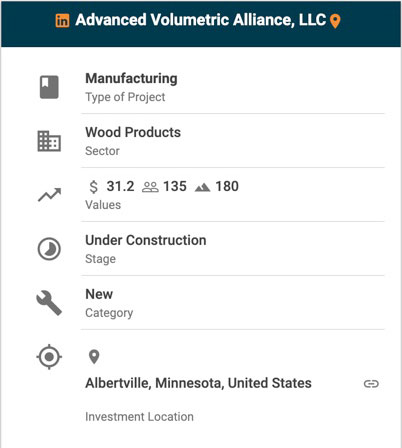
Task: Click the New category value
Action: (99, 294)
